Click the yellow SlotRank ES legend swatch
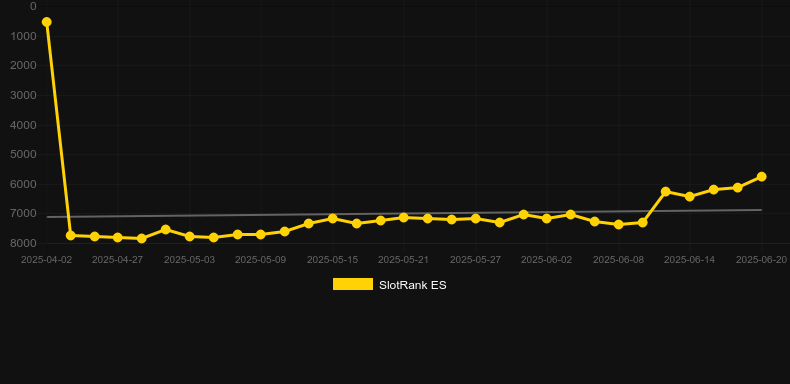Screen dimensions: 790x384 click(353, 284)
